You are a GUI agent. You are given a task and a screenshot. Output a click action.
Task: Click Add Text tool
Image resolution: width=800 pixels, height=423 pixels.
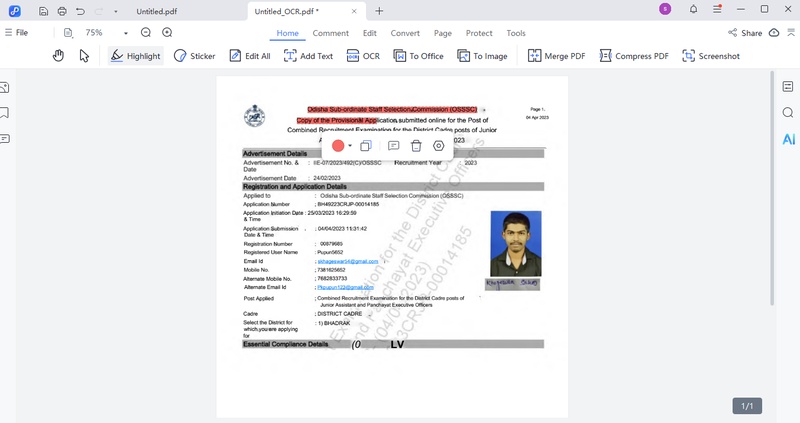(308, 56)
